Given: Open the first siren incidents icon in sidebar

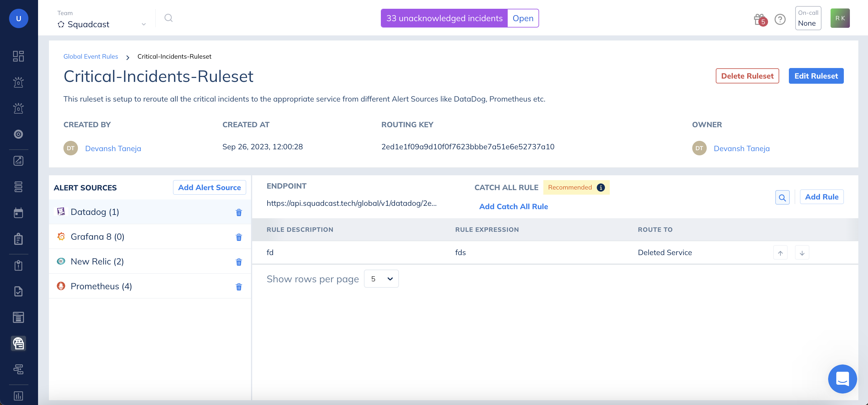Looking at the screenshot, I should click(18, 82).
